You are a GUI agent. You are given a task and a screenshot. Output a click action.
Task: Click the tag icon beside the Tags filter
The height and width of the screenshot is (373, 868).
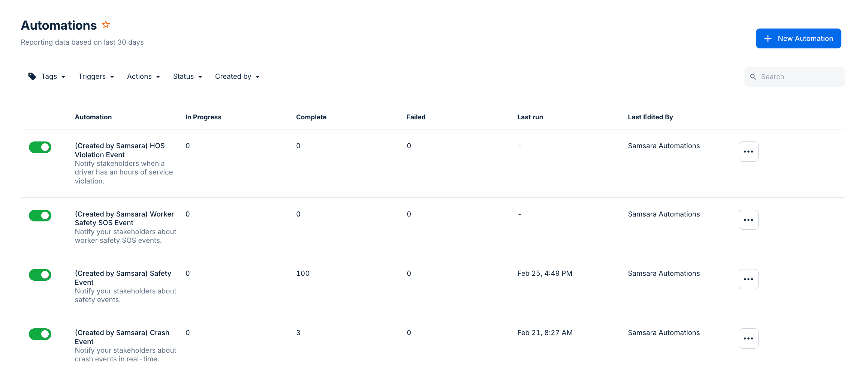(x=32, y=76)
